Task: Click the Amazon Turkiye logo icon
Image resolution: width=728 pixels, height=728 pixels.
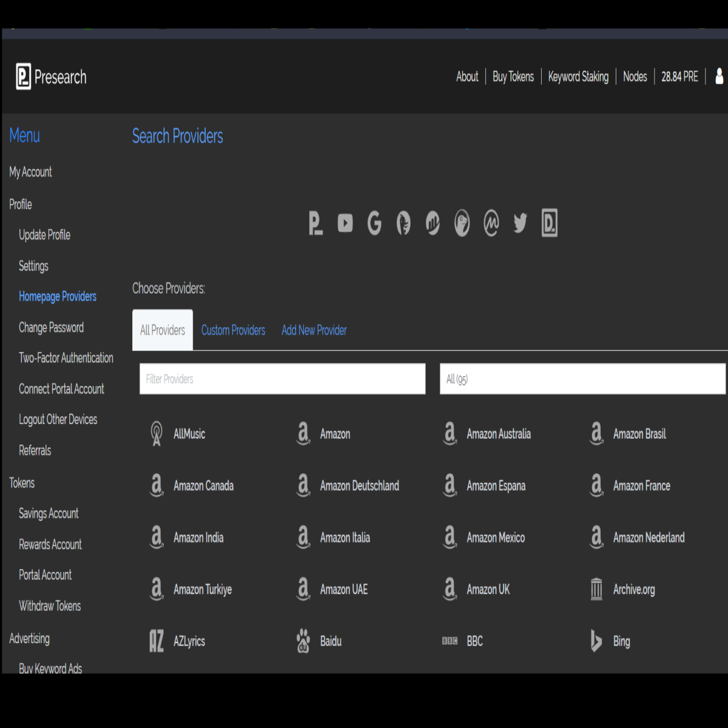Action: [x=157, y=589]
